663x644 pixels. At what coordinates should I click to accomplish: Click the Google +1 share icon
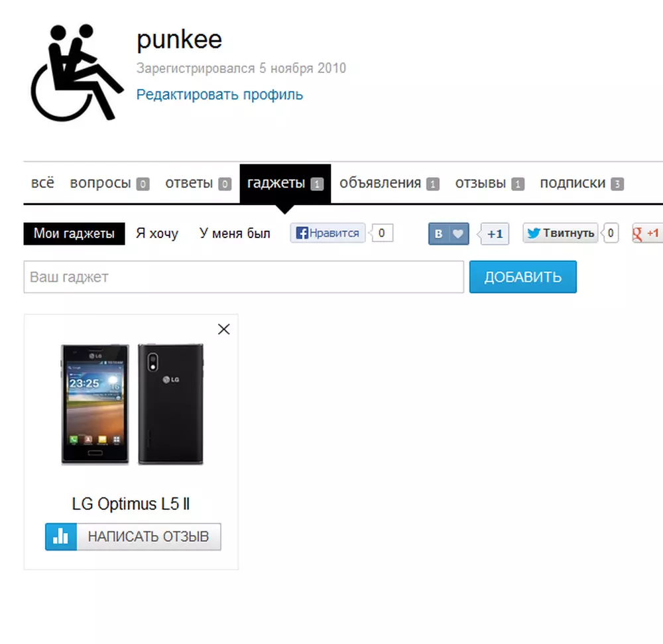[x=647, y=233]
